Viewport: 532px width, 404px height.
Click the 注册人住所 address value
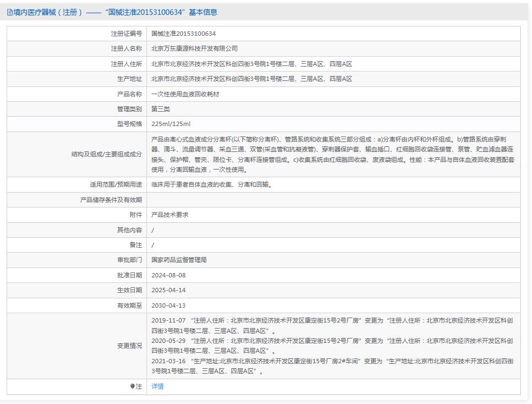pyautogui.click(x=252, y=64)
